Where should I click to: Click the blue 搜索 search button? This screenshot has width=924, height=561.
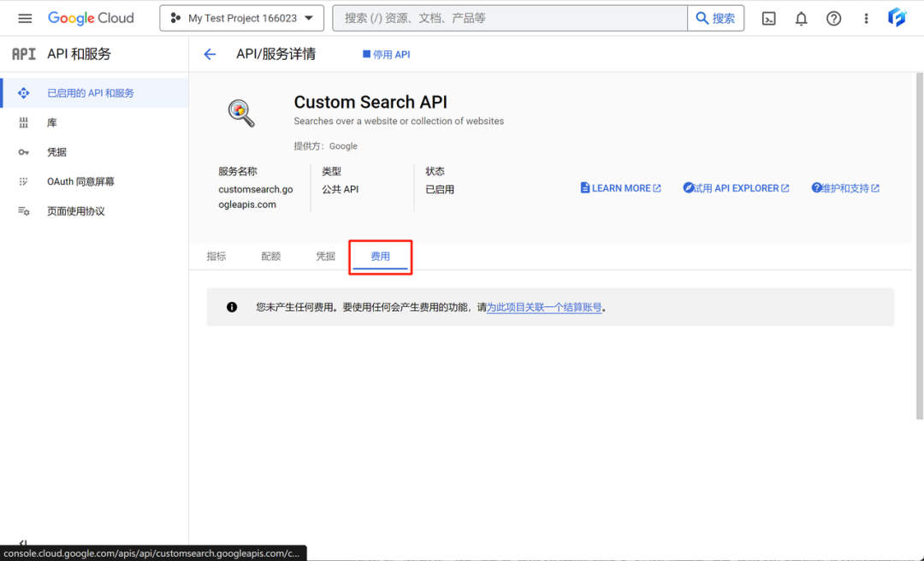pyautogui.click(x=715, y=18)
